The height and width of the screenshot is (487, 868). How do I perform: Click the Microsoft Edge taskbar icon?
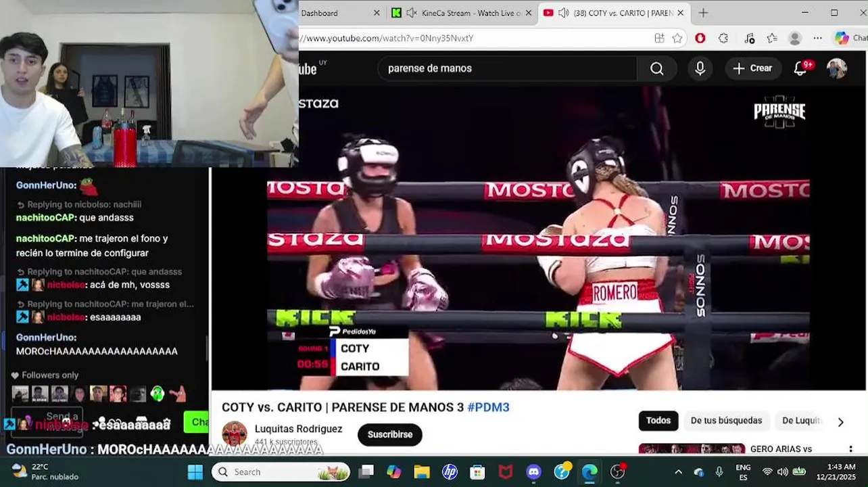click(x=589, y=471)
